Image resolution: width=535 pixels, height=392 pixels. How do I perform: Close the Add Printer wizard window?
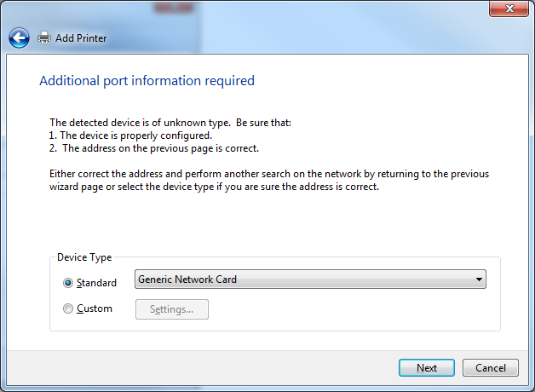click(509, 9)
